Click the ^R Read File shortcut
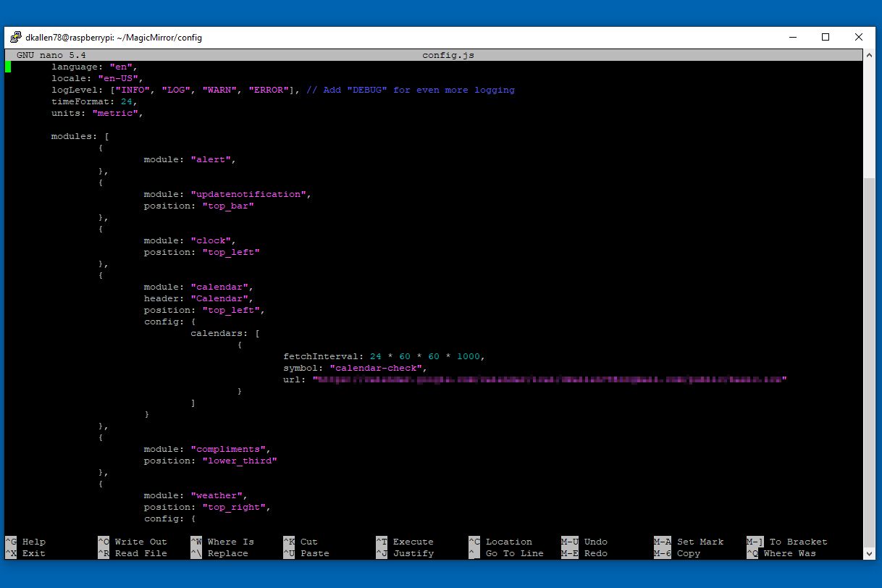The height and width of the screenshot is (588, 882). click(133, 553)
